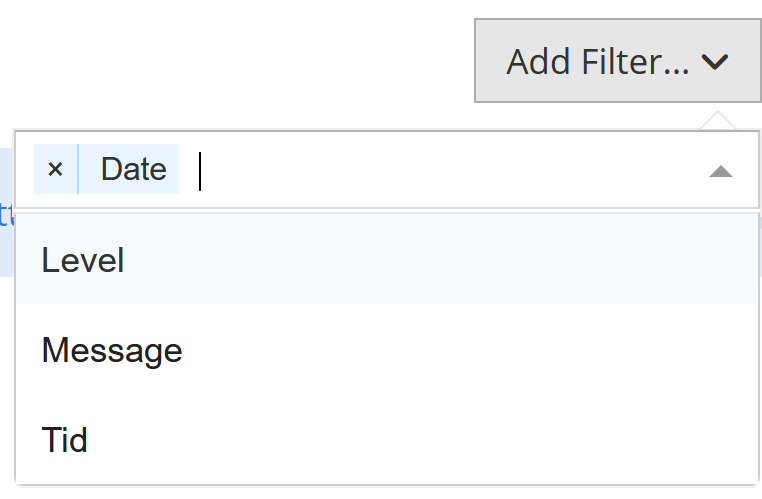Viewport: 762px width, 499px height.
Task: Remove the Date tag with ×
Action: click(55, 169)
